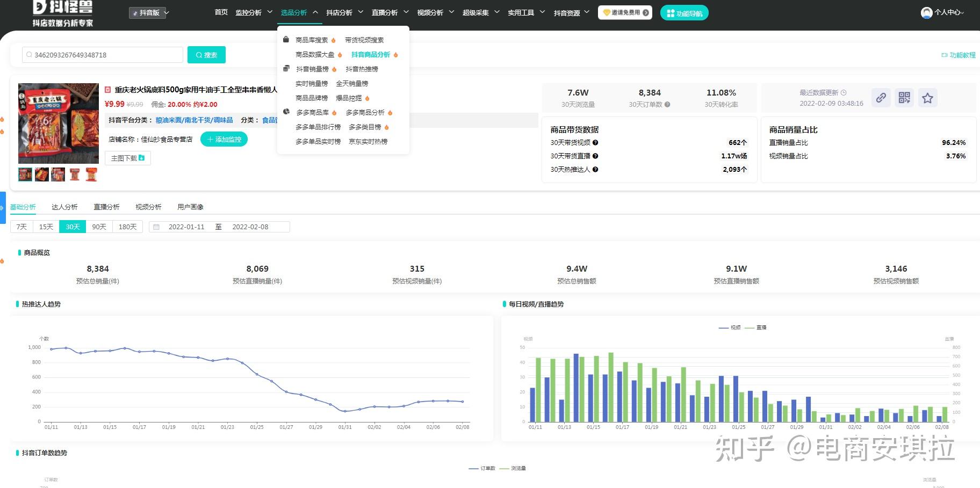Click the copy link icon
980x488 pixels.
point(881,98)
